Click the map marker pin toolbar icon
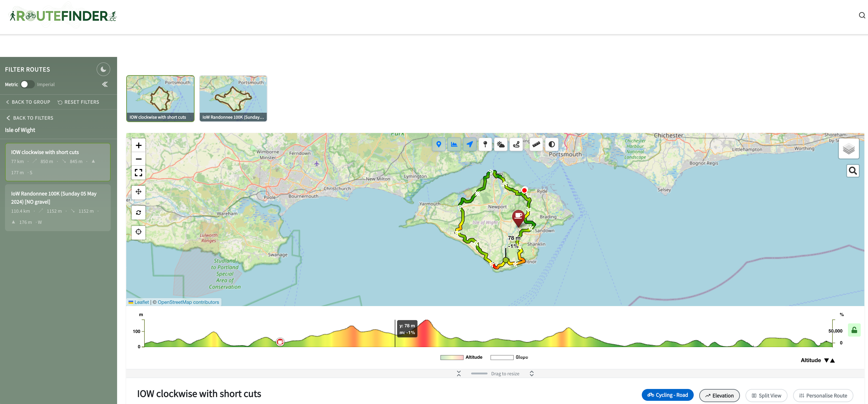 pyautogui.click(x=438, y=145)
